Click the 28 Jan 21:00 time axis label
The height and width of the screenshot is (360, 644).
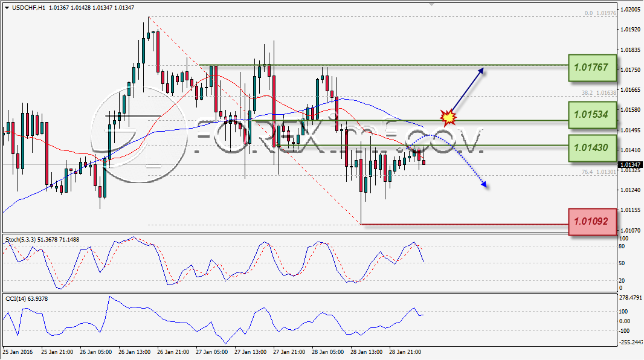(405, 352)
